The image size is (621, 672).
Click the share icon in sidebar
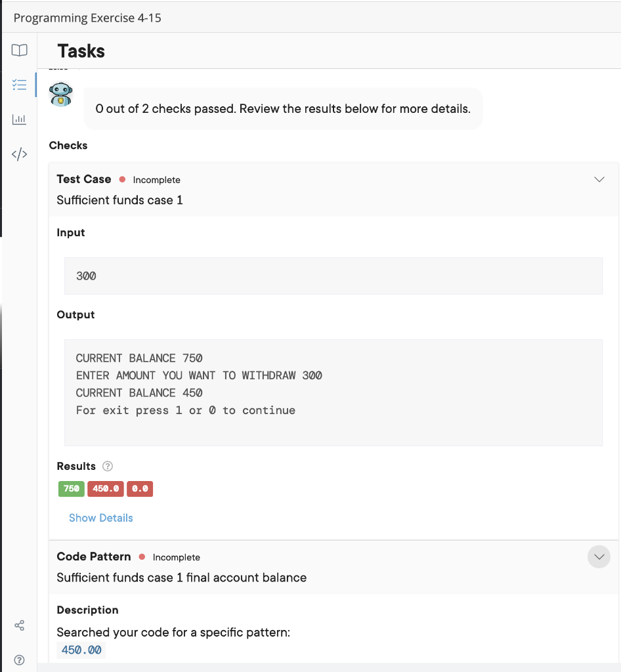[19, 625]
